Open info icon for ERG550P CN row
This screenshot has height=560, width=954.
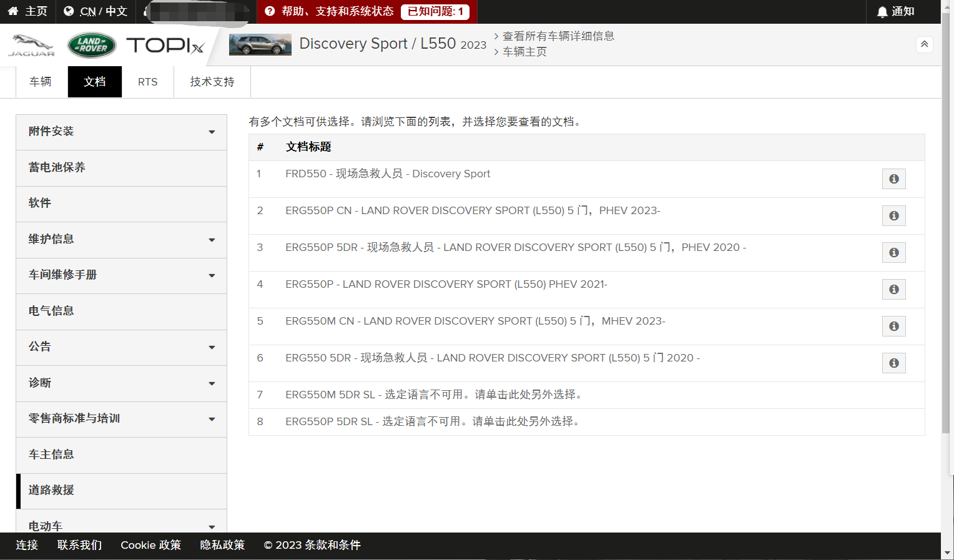tap(893, 216)
